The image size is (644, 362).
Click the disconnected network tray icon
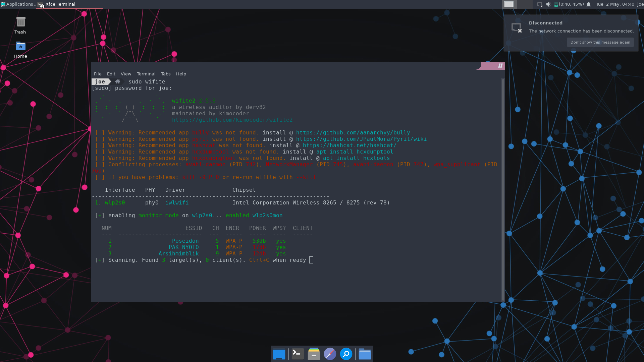pyautogui.click(x=540, y=4)
